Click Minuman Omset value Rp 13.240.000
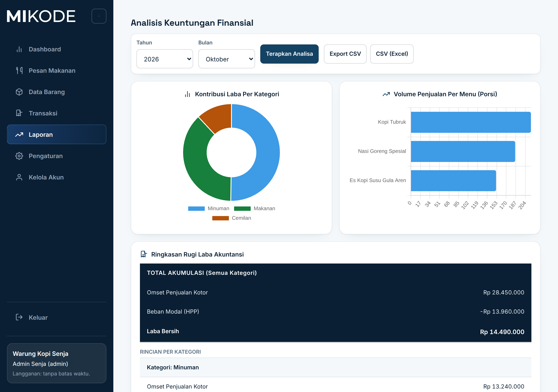Screen dimensions: 558x392 [504, 386]
